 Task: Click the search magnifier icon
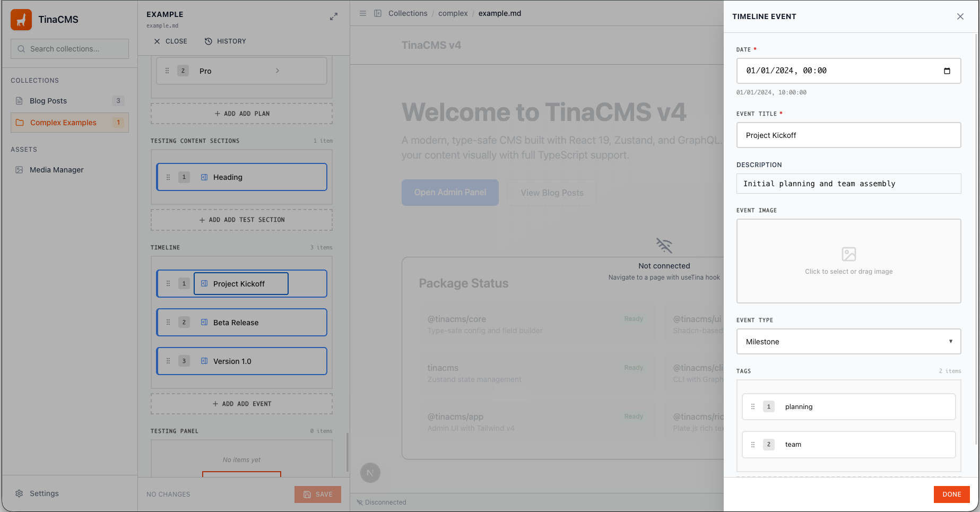point(21,49)
